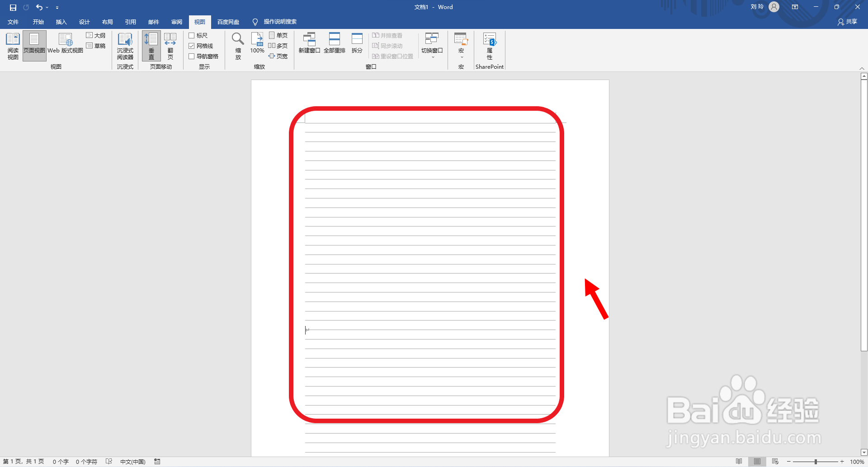This screenshot has height=467, width=868.
Task: Click 全部重排 arrange all icon
Action: pyautogui.click(x=335, y=43)
